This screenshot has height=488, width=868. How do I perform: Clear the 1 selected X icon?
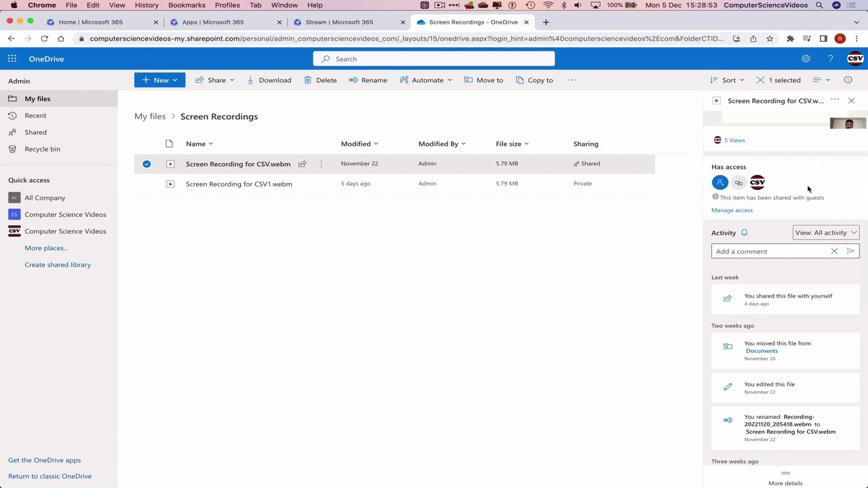pyautogui.click(x=760, y=80)
